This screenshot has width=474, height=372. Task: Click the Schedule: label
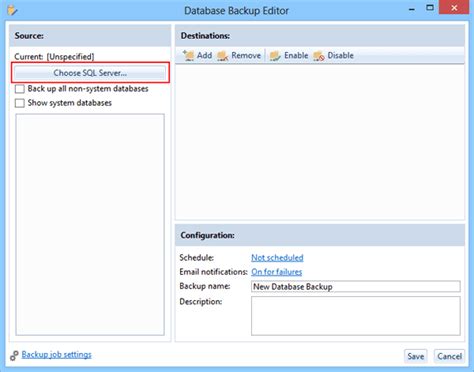(x=197, y=258)
